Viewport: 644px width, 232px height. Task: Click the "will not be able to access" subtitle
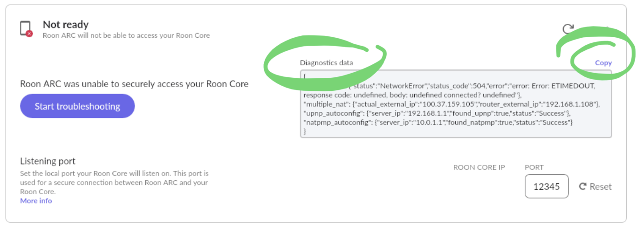click(x=126, y=35)
